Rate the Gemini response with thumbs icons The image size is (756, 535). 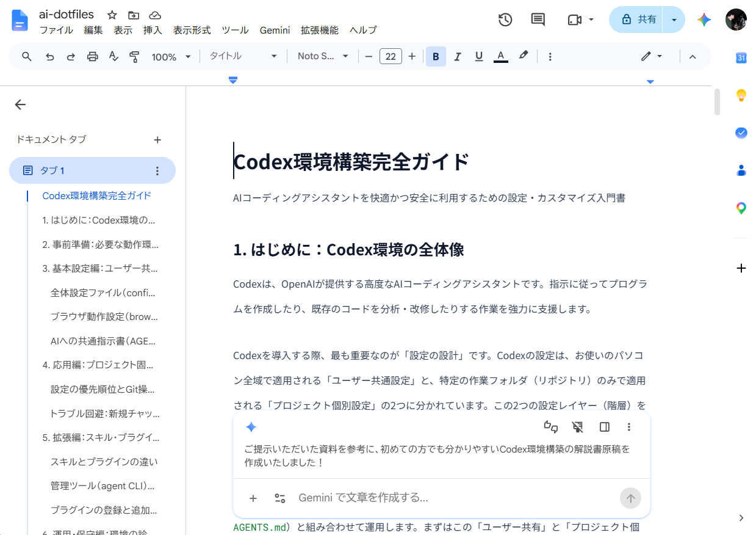(x=551, y=427)
